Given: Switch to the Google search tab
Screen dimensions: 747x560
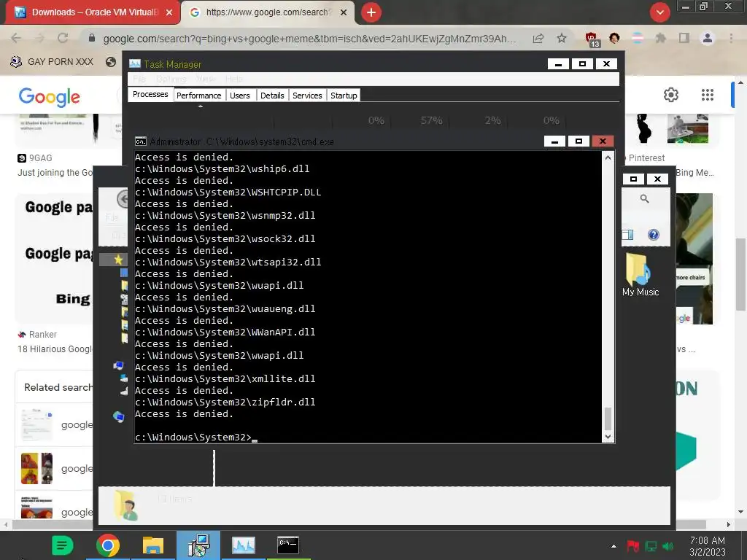Looking at the screenshot, I should (267, 12).
